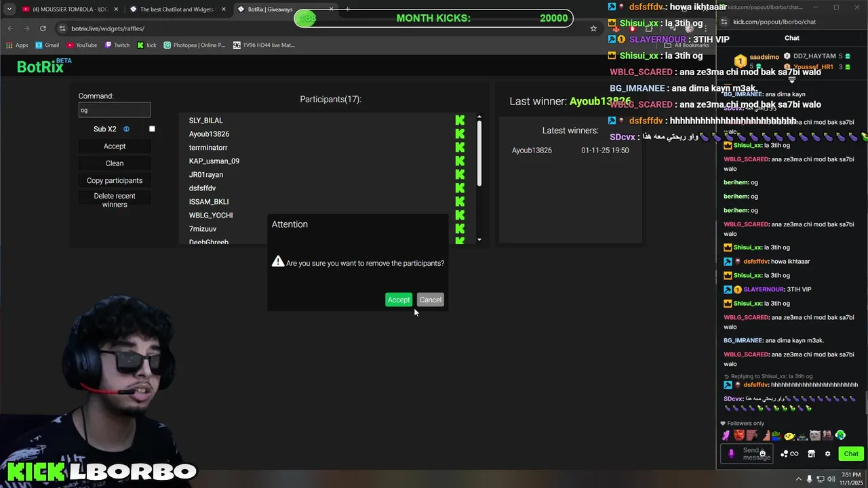Click the 01-11-25 19:50 winner timestamp
This screenshot has width=868, height=488.
(605, 150)
